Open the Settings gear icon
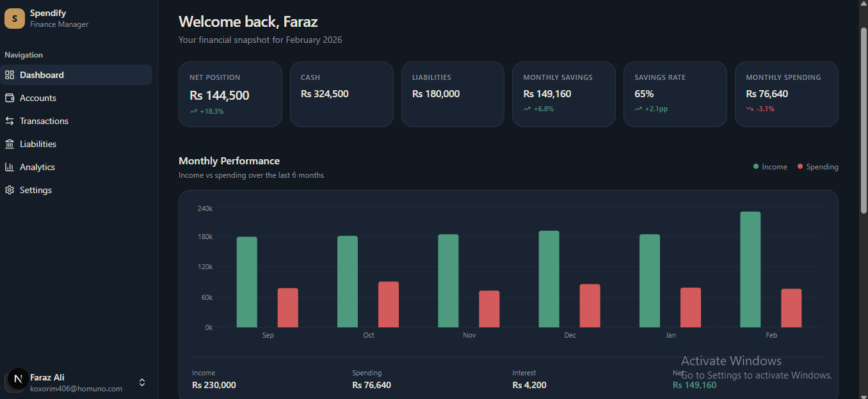868x399 pixels. 10,190
